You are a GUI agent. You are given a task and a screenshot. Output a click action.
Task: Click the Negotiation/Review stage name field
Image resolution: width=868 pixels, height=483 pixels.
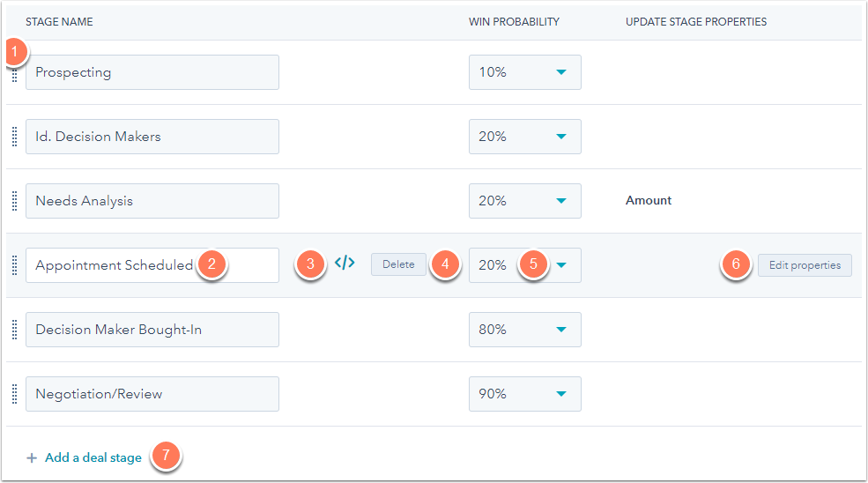point(152,394)
